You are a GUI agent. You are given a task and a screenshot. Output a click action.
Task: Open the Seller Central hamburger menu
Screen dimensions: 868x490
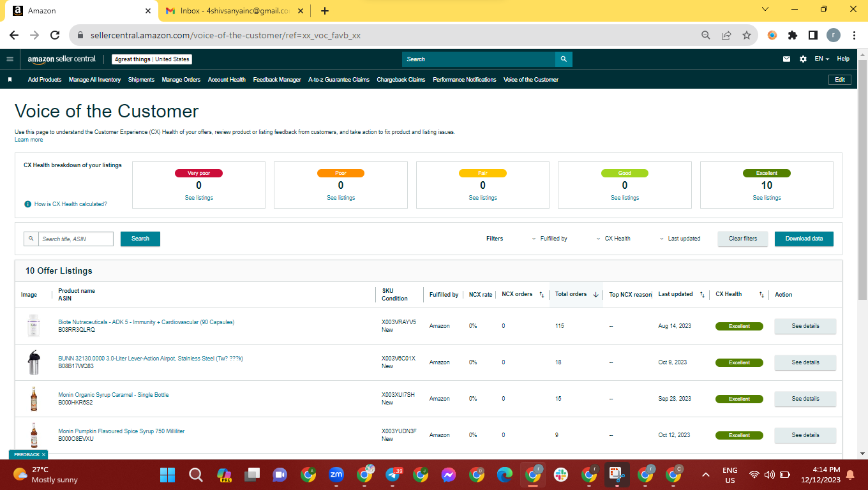tap(10, 59)
